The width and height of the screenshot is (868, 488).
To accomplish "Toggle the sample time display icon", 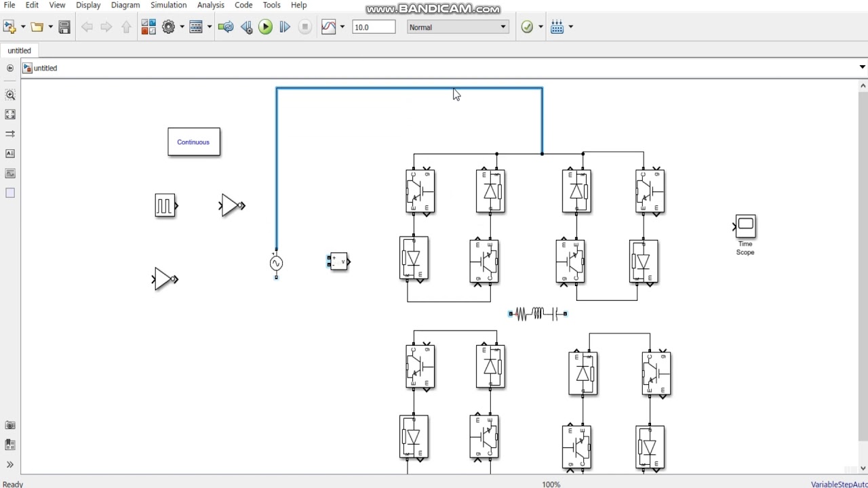I will pyautogui.click(x=10, y=134).
